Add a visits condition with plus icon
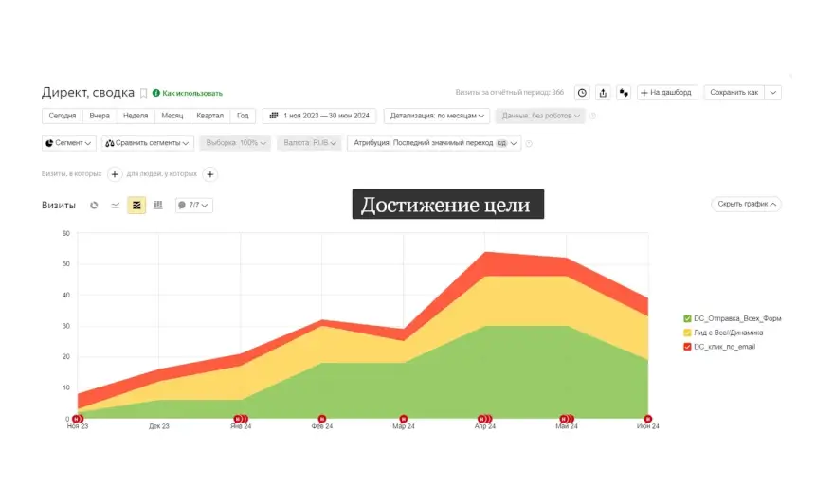 [115, 174]
